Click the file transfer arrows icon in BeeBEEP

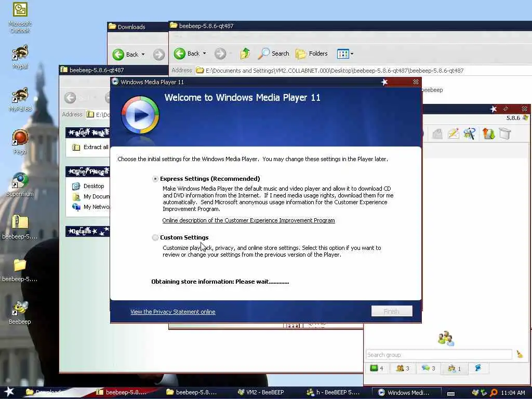pos(488,134)
